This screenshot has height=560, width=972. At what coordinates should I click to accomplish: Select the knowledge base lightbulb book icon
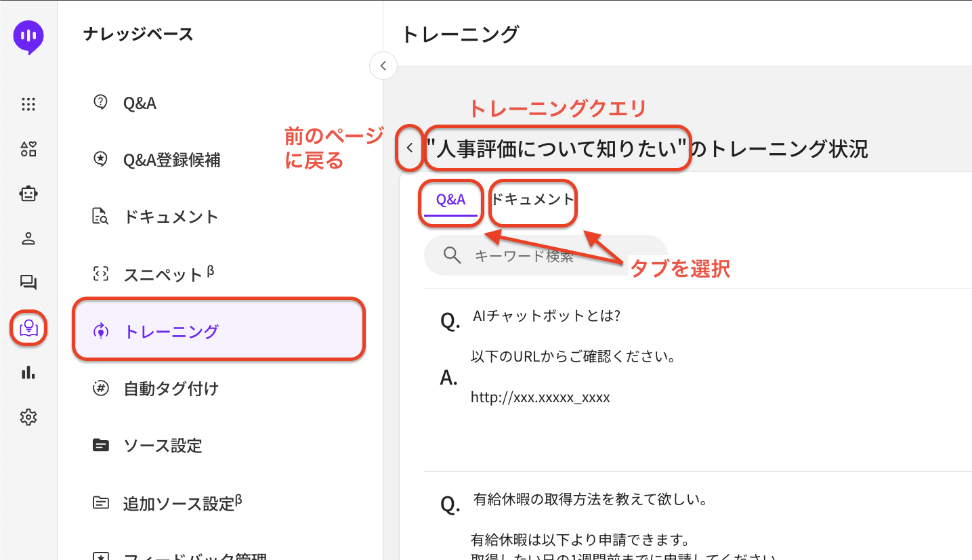[28, 328]
